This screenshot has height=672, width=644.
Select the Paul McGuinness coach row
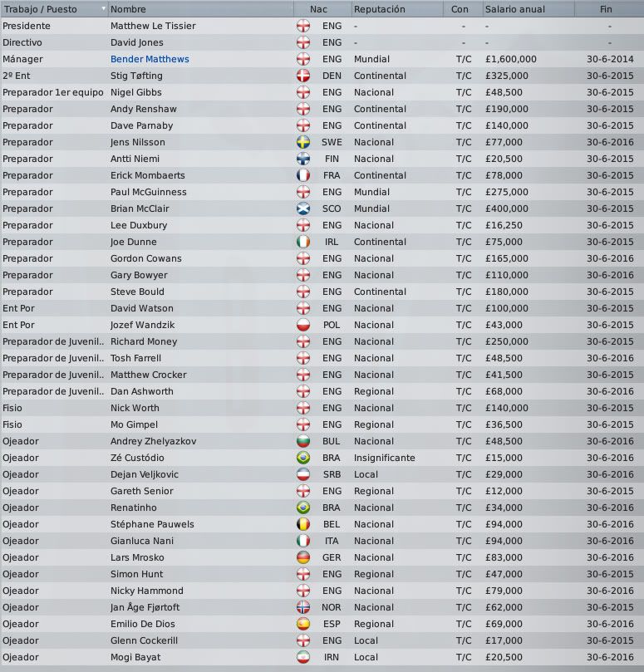pyautogui.click(x=322, y=192)
